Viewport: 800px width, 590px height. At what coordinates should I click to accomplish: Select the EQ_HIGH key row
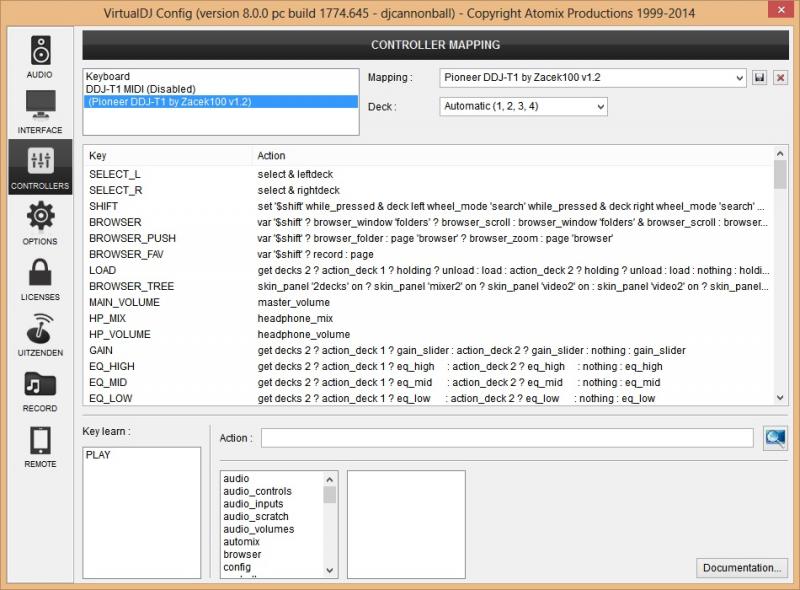pos(428,366)
